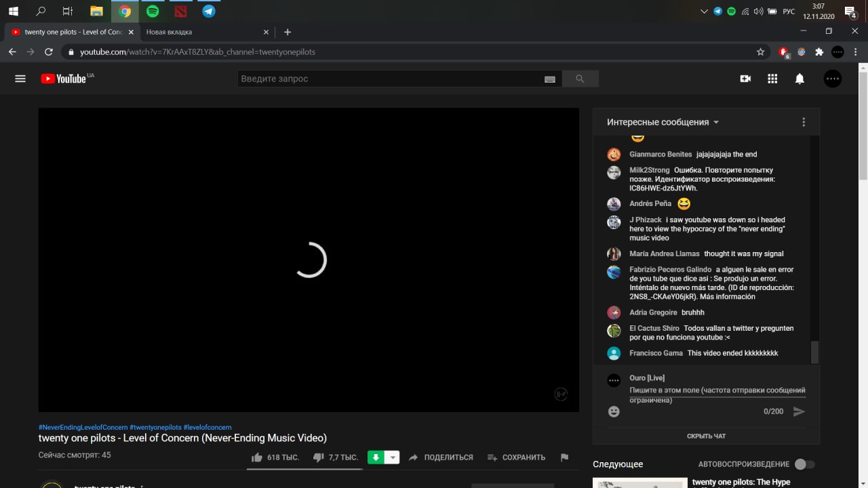Open Telegram from the taskbar
868x488 pixels.
[x=209, y=11]
